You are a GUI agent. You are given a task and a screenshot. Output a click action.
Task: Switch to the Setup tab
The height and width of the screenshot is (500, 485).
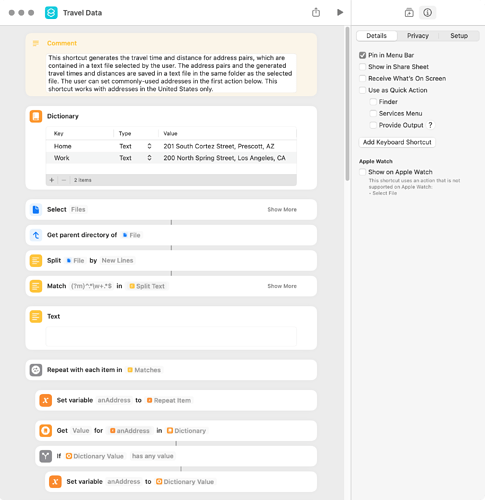459,36
